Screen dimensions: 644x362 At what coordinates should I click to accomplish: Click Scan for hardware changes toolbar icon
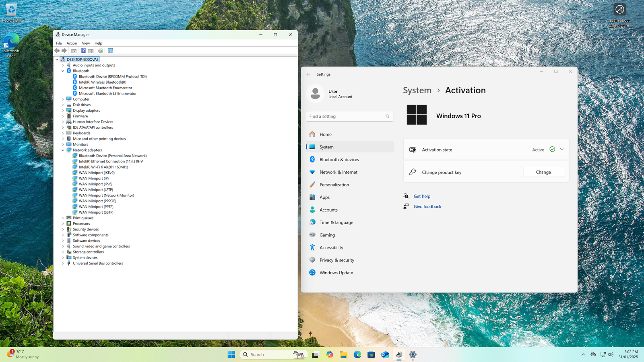(x=110, y=51)
